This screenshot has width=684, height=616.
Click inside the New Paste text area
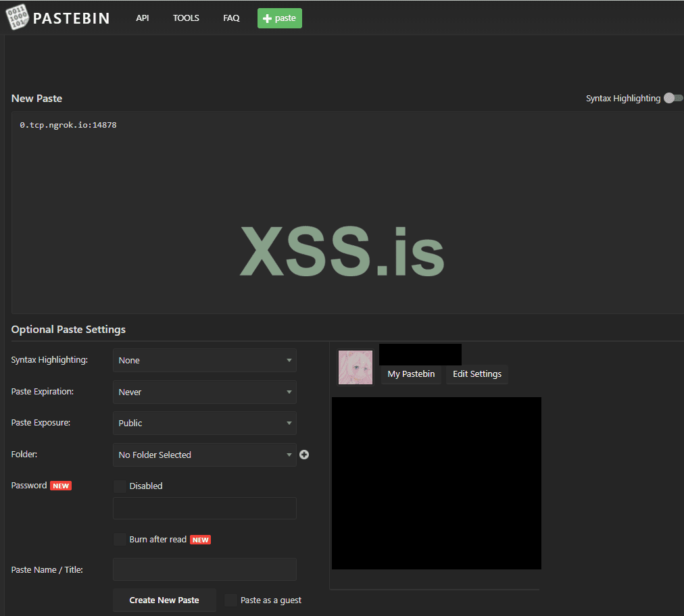(x=347, y=213)
